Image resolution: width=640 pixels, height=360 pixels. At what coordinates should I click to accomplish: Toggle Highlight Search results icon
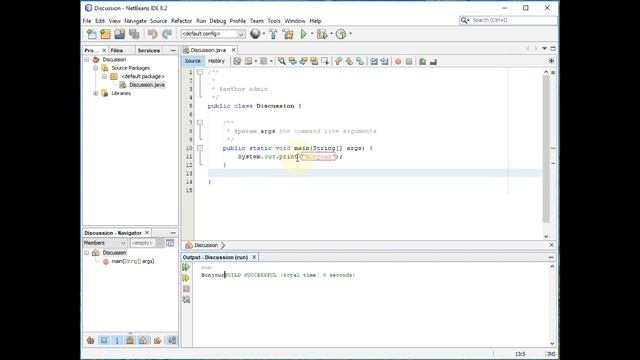coord(314,61)
